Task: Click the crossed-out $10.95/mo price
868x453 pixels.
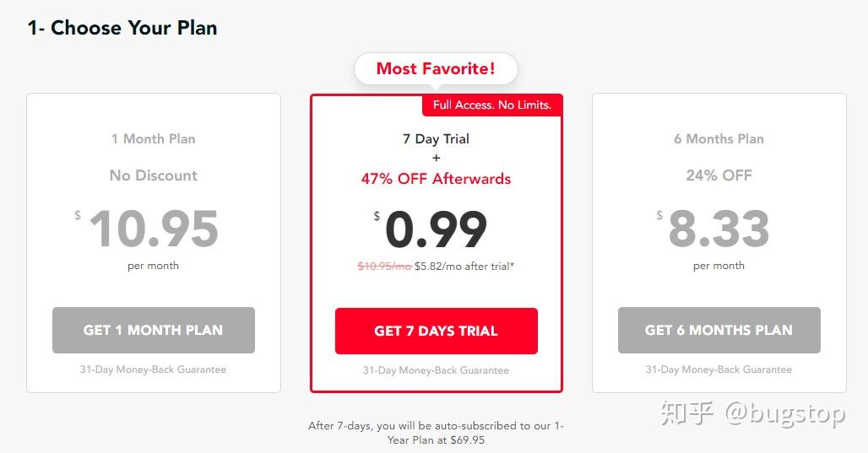Action: [384, 266]
